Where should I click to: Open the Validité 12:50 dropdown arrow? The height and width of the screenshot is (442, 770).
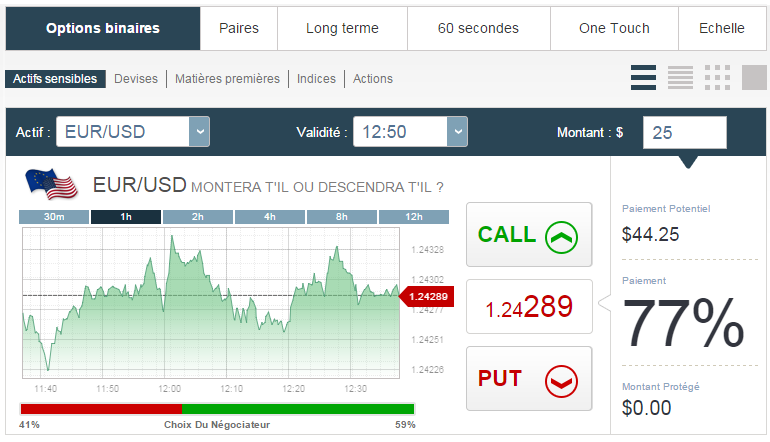point(457,132)
